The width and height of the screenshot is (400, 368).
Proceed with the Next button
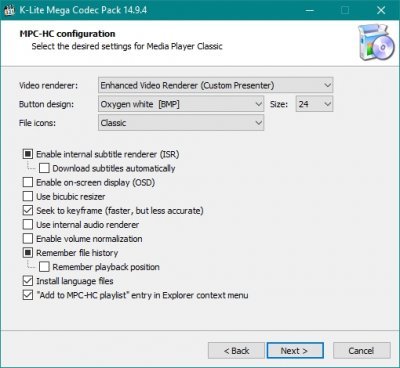pos(295,351)
